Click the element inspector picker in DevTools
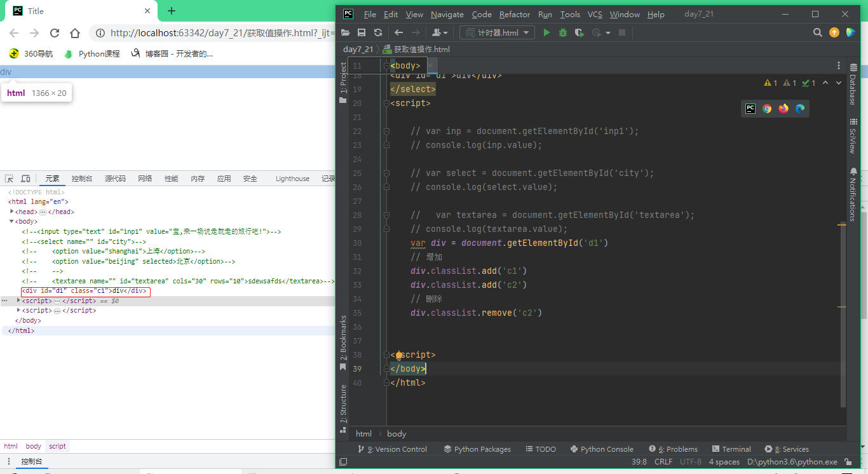Viewport: 868px width, 474px height. (x=10, y=179)
